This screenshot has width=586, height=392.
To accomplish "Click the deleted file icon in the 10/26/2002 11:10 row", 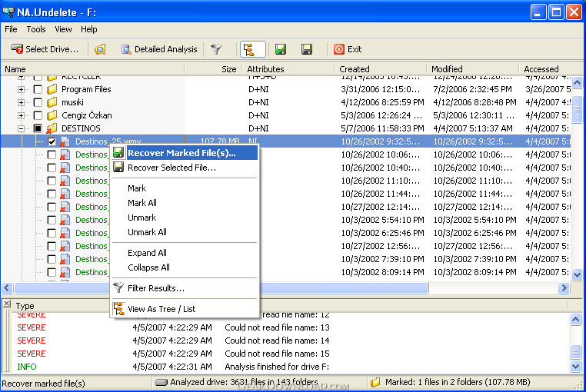I will 65,181.
